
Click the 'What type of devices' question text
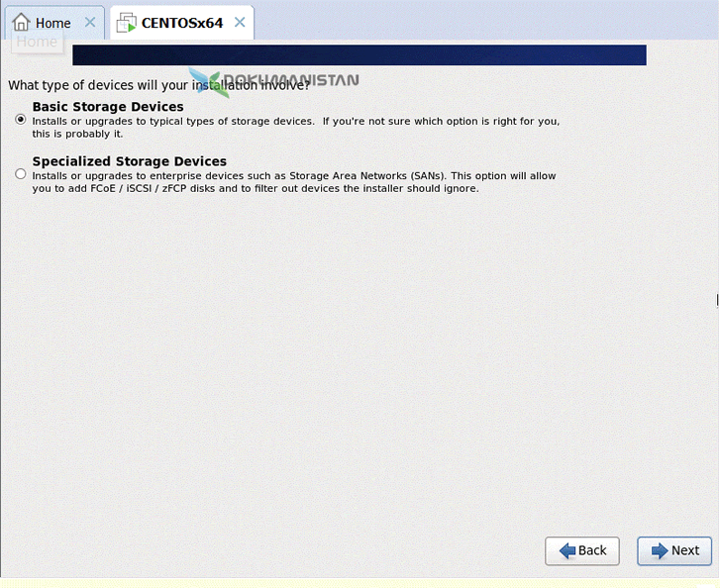[158, 85]
